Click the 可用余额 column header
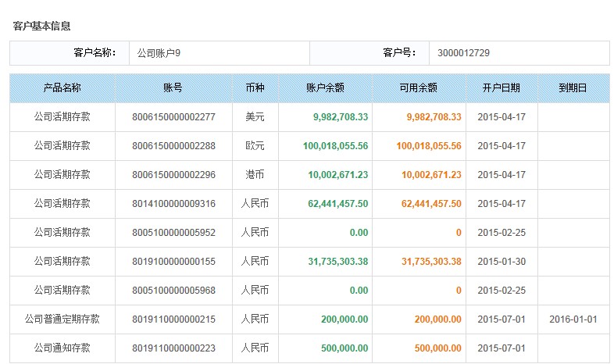614x364 pixels. point(419,87)
